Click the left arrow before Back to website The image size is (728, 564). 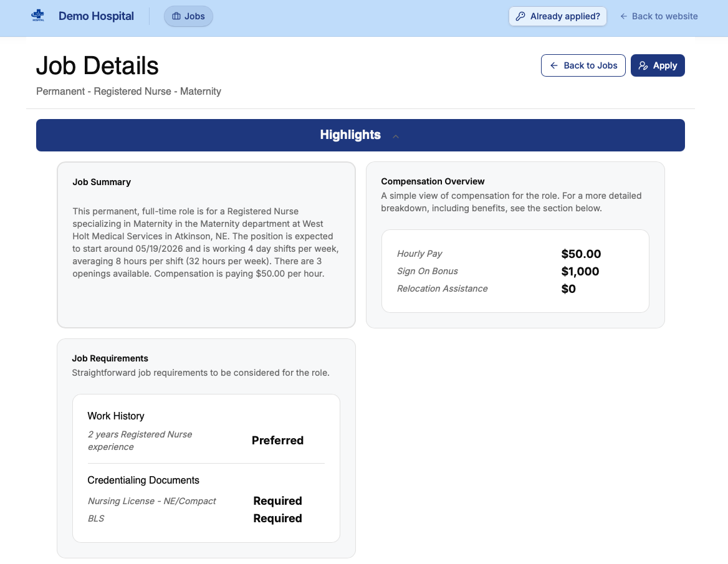click(623, 16)
